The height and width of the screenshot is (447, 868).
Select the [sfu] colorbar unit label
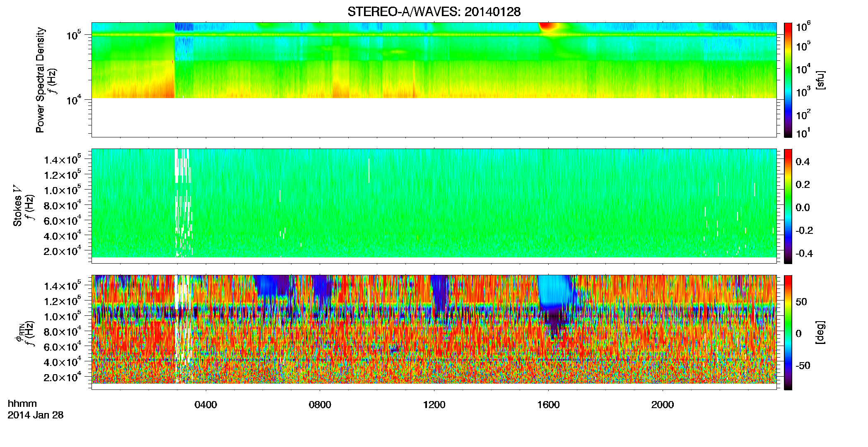[820, 80]
